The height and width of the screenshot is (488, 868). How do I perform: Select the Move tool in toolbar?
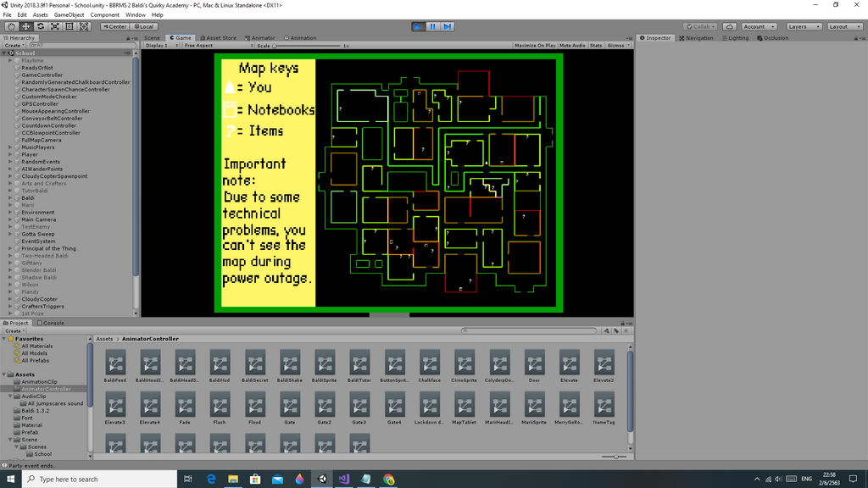[x=26, y=26]
